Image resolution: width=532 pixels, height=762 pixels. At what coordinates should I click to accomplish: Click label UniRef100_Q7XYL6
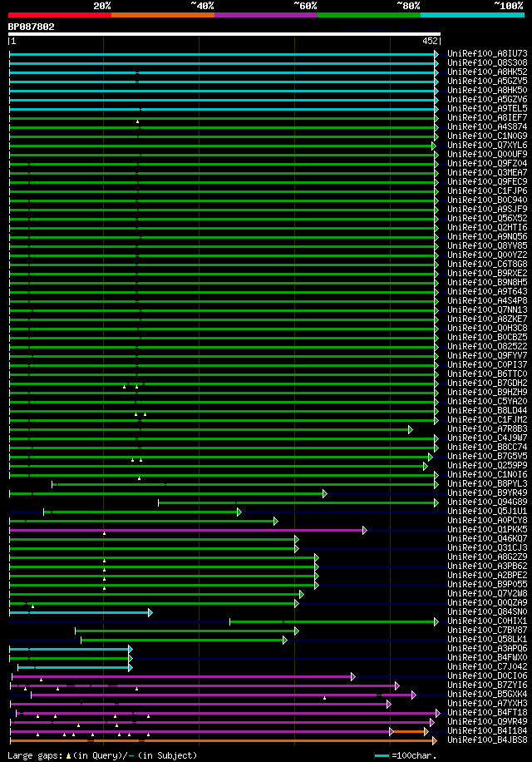(487, 146)
